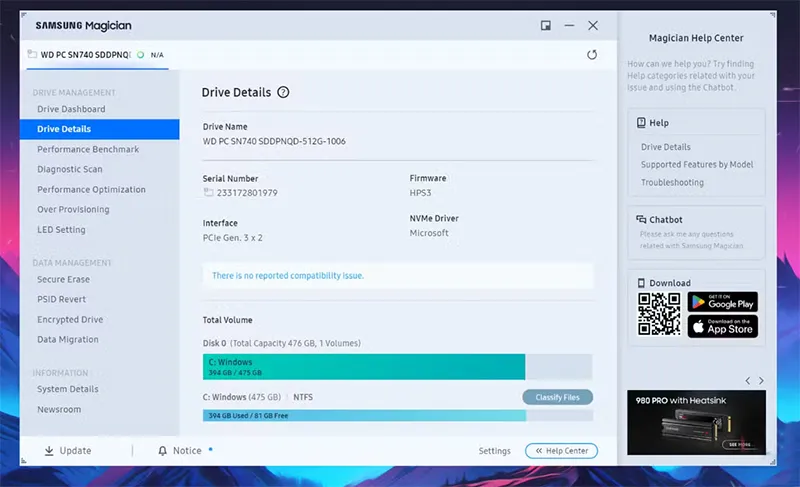
Task: Open the Get it on Google Play badge
Action: click(x=722, y=302)
